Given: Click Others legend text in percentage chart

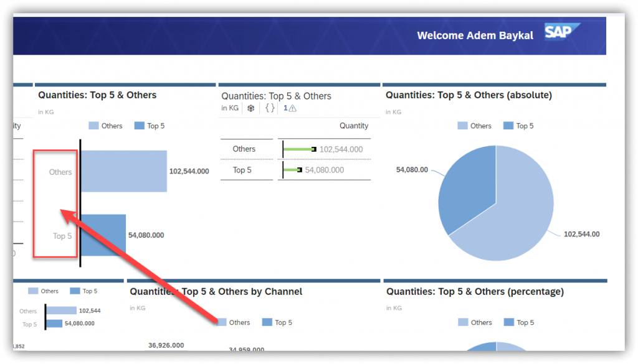Looking at the screenshot, I should [x=482, y=322].
